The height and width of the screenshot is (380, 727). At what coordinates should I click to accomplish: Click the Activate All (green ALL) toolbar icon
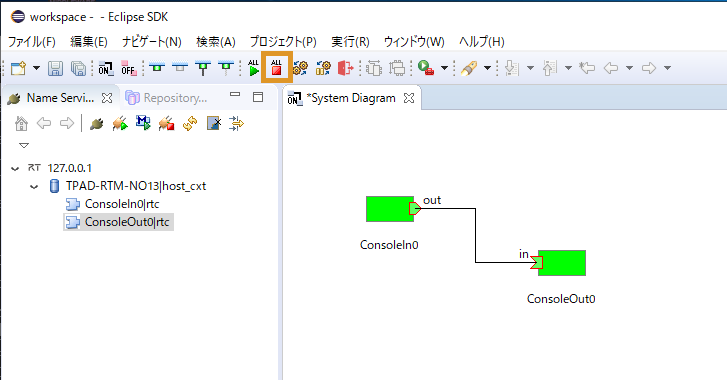point(254,68)
